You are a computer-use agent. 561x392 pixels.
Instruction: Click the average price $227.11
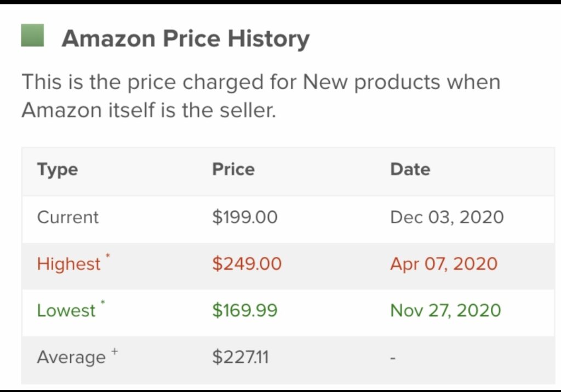(x=241, y=357)
